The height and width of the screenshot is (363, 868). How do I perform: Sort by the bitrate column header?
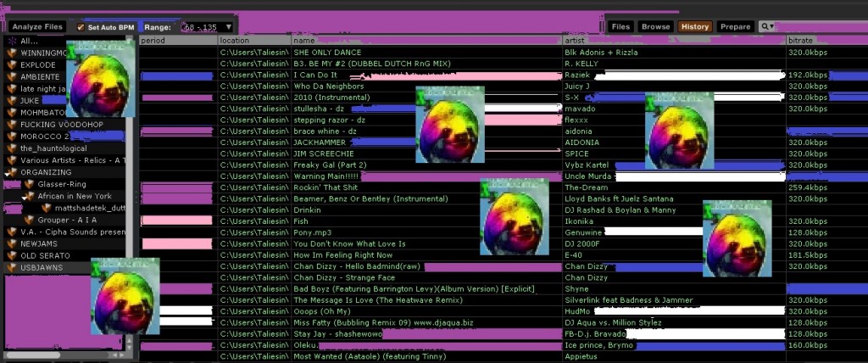pos(827,41)
